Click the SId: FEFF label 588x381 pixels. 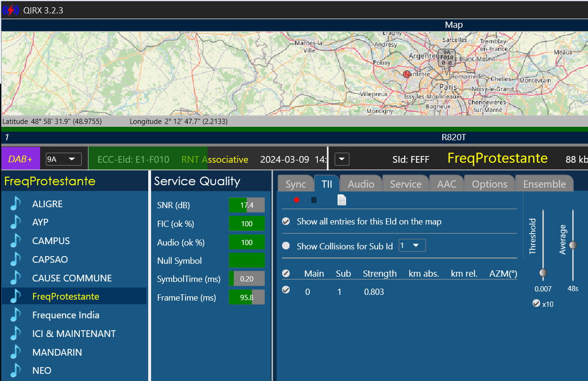[x=411, y=159]
